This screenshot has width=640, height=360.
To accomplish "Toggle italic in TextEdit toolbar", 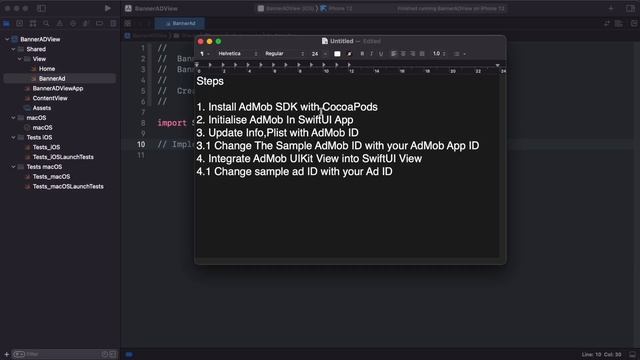I will [371, 53].
